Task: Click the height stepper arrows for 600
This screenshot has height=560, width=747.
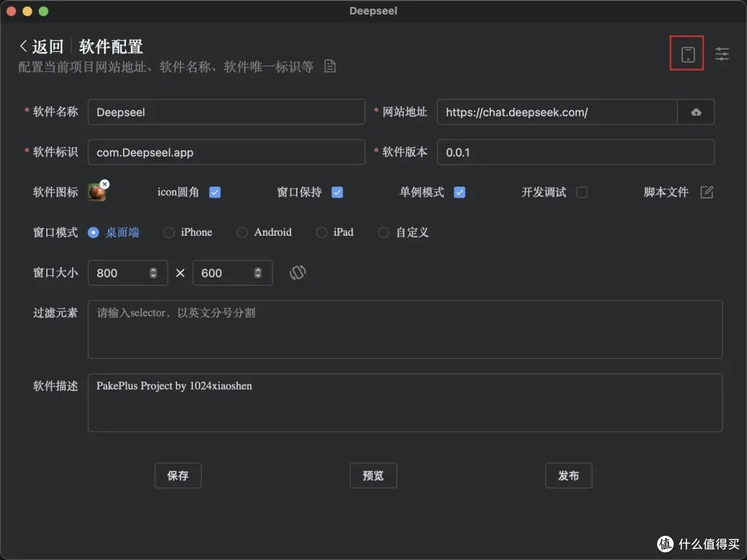Action: (258, 272)
